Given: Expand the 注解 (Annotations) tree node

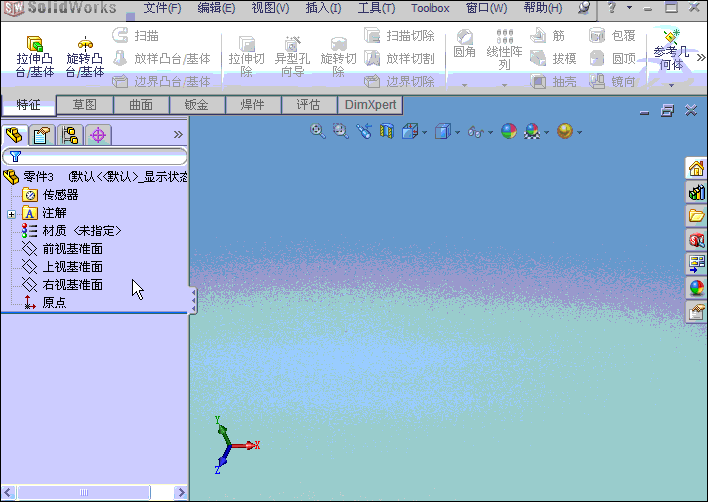Looking at the screenshot, I should pos(11,213).
